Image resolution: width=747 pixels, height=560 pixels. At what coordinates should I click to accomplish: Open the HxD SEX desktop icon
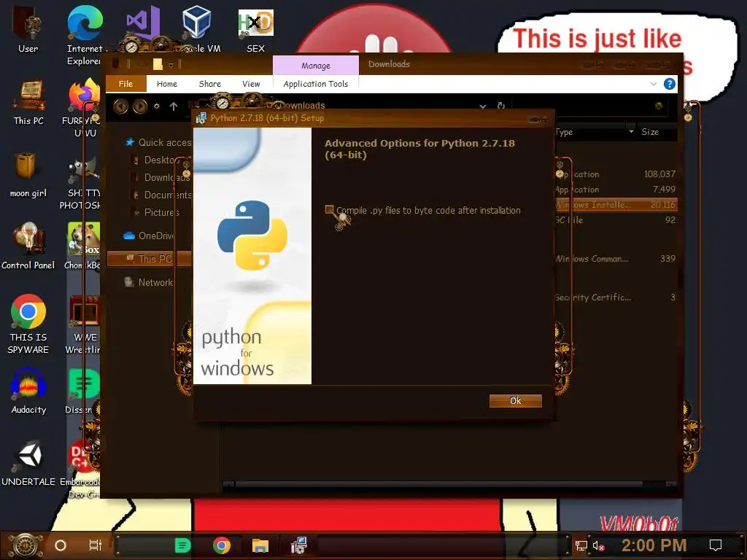click(255, 29)
